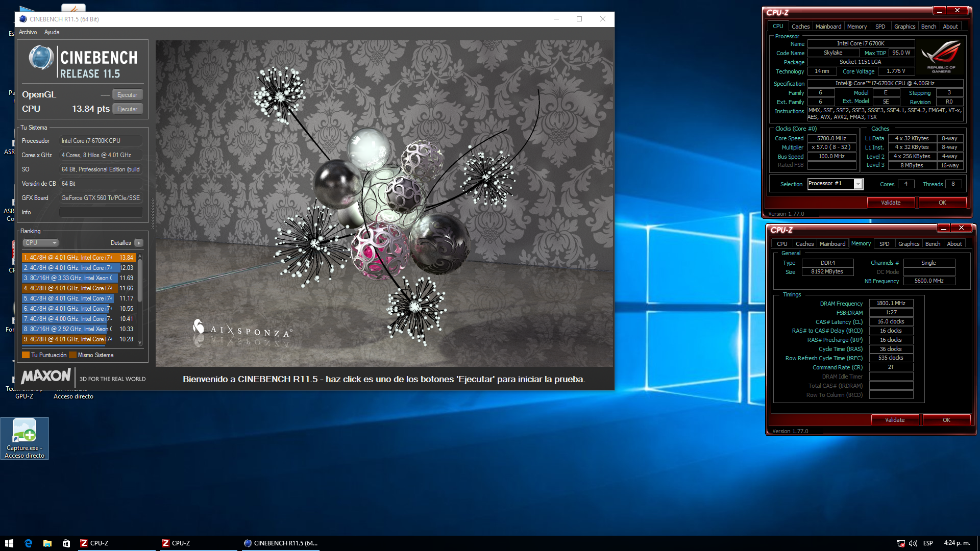Viewport: 980px width, 551px height.
Task: Run the CPU test with Ejecutar
Action: 127,109
